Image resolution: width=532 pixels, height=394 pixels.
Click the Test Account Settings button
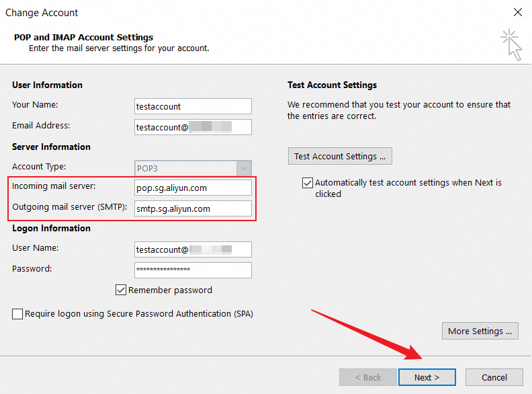point(340,156)
